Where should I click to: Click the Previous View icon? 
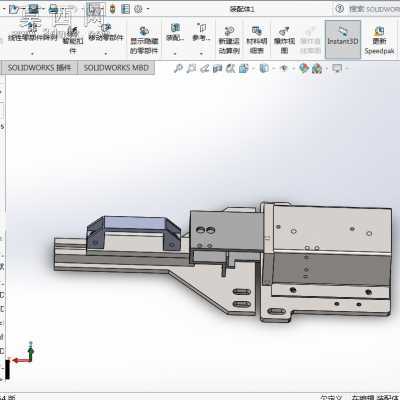pyautogui.click(x=204, y=69)
